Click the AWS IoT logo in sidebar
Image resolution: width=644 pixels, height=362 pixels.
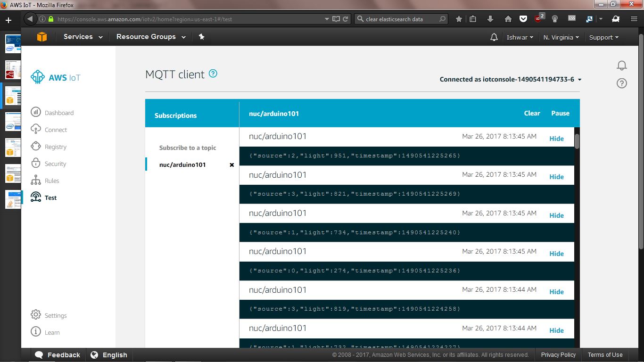(56, 77)
